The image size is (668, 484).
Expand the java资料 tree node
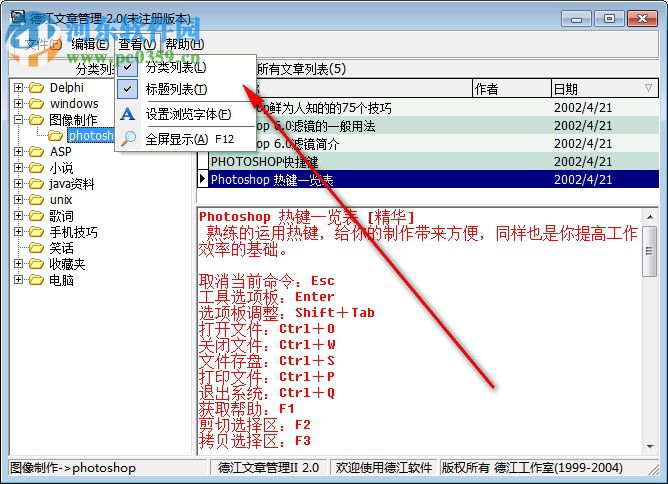click(x=18, y=184)
